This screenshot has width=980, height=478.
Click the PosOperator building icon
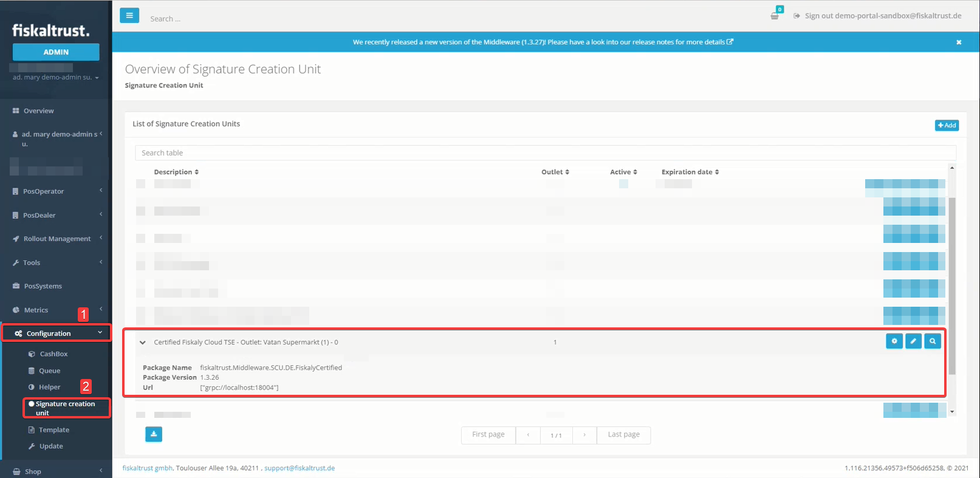pos(16,191)
